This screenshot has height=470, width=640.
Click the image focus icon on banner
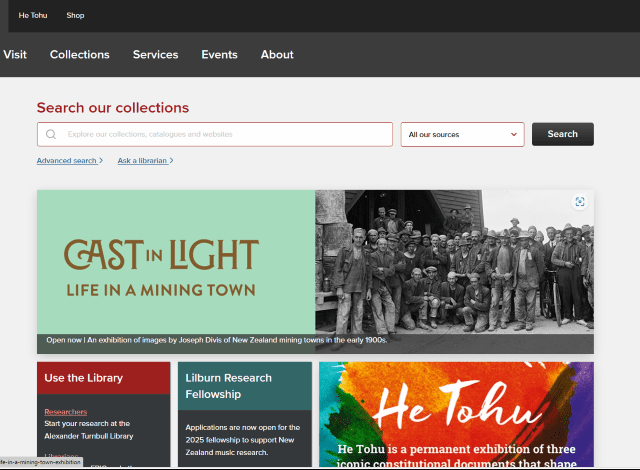tap(580, 202)
